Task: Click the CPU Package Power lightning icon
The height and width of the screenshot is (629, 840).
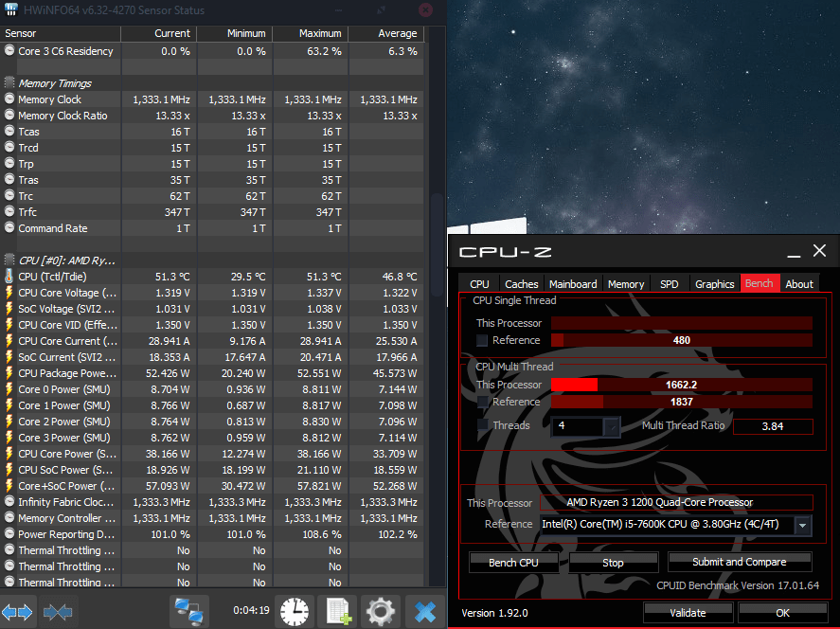Action: pos(9,373)
